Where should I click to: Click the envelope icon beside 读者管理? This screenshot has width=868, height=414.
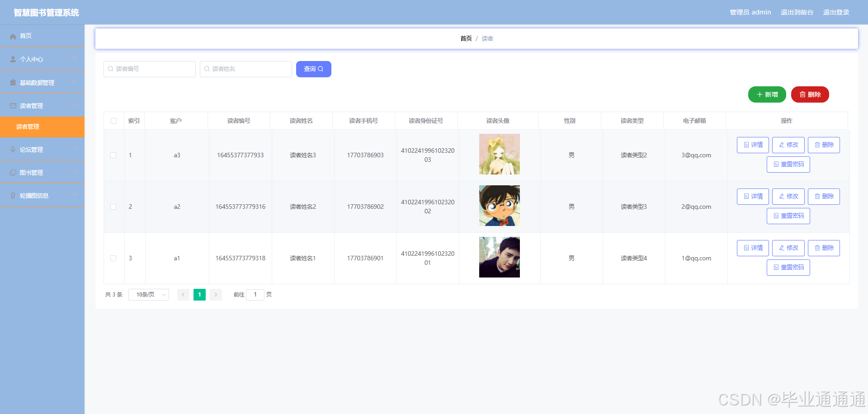[13, 105]
